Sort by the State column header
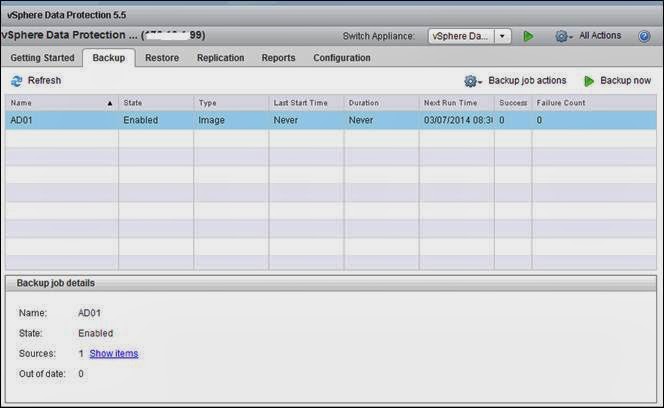The width and height of the screenshot is (664, 408). [x=156, y=103]
